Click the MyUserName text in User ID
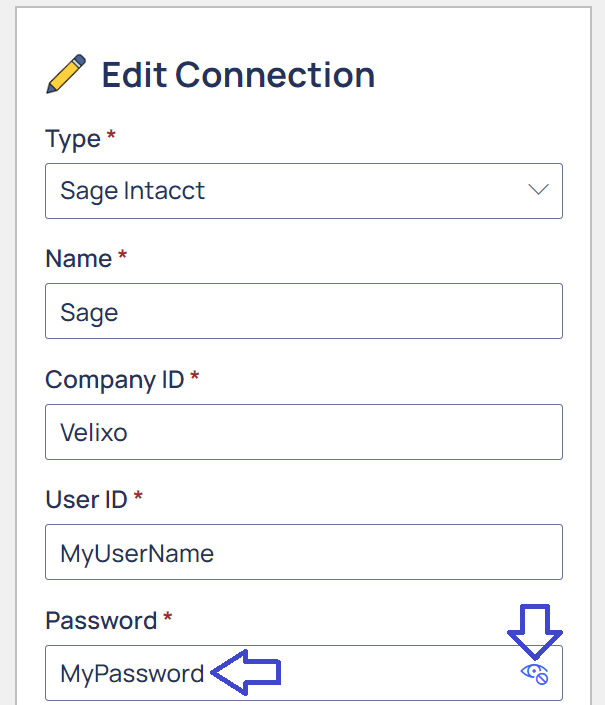605x705 pixels. (x=137, y=553)
